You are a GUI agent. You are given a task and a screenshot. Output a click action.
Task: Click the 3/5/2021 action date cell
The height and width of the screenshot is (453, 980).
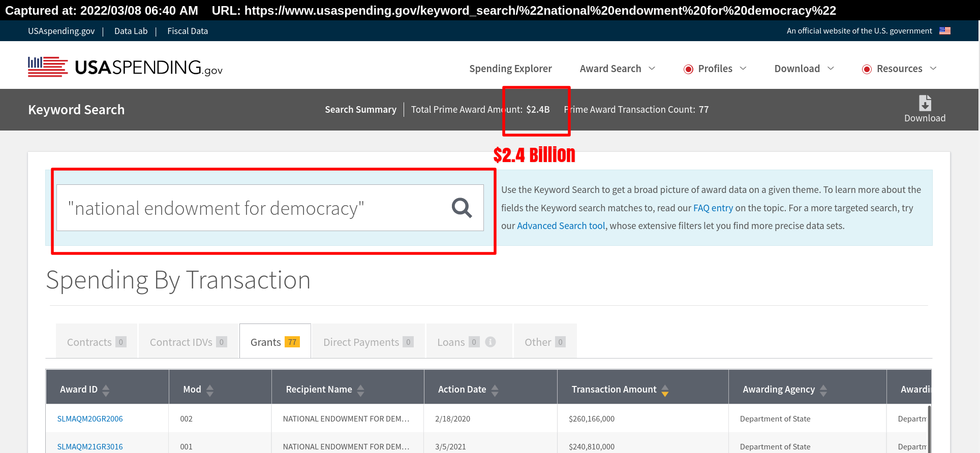450,446
